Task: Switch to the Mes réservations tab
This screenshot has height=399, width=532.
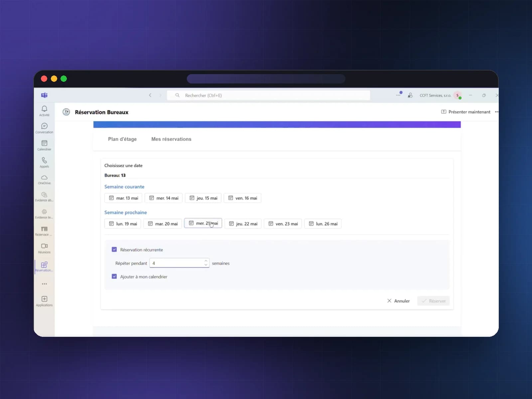Action: point(171,139)
